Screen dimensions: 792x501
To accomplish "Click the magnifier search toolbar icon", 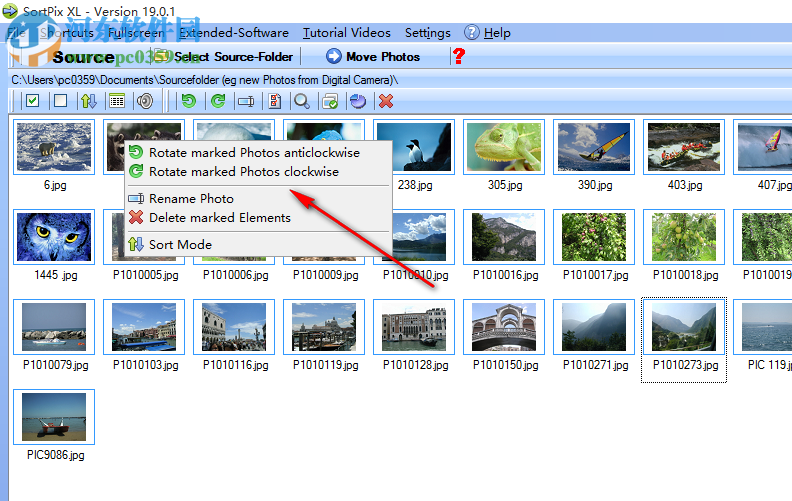I will pos(302,101).
